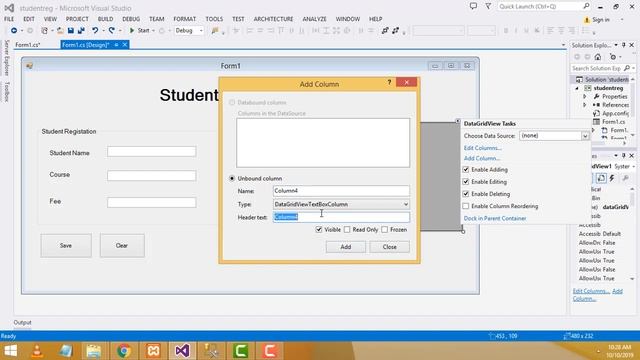Click the New Project toolbar icon
The image size is (640, 360).
coord(44,31)
